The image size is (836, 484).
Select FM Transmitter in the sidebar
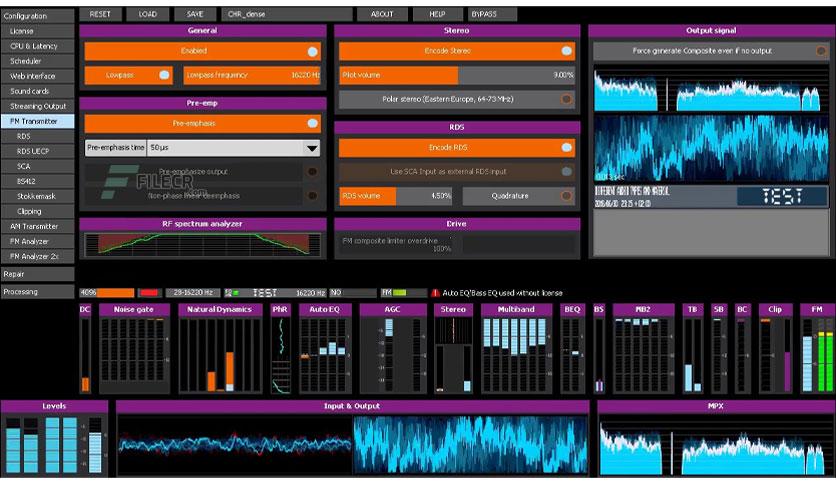pyautogui.click(x=37, y=122)
